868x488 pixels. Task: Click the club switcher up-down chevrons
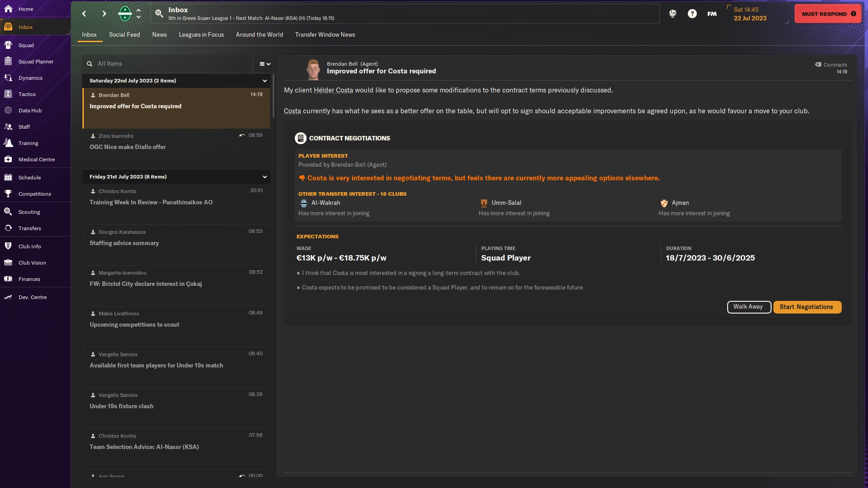139,14
